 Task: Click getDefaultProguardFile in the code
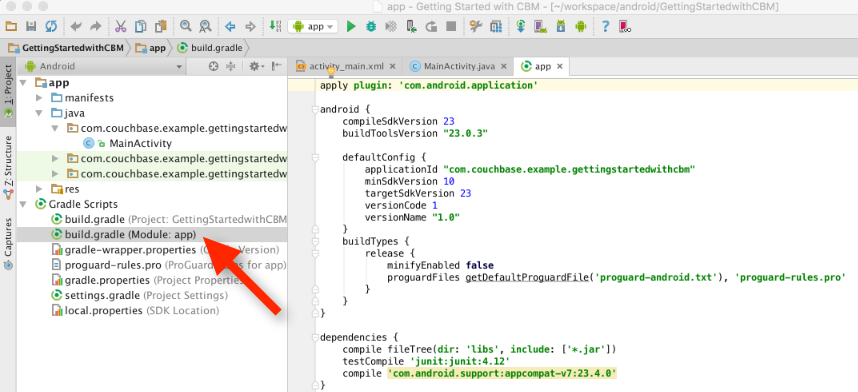527,278
